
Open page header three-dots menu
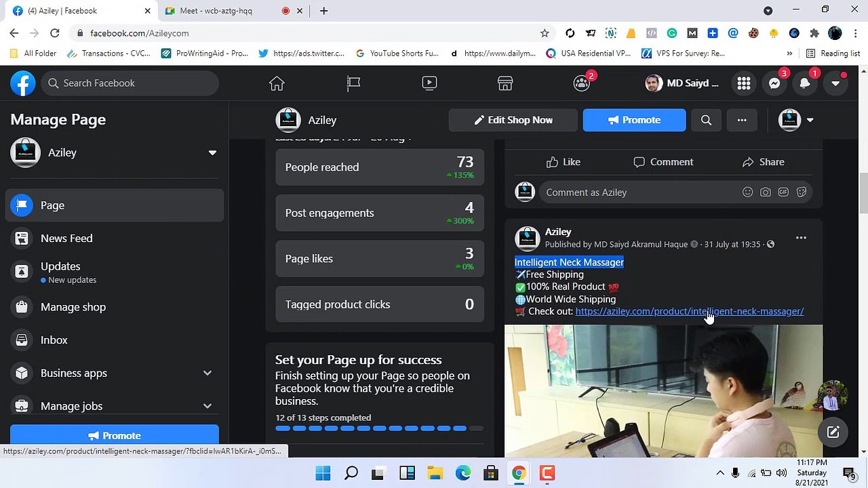(x=742, y=120)
